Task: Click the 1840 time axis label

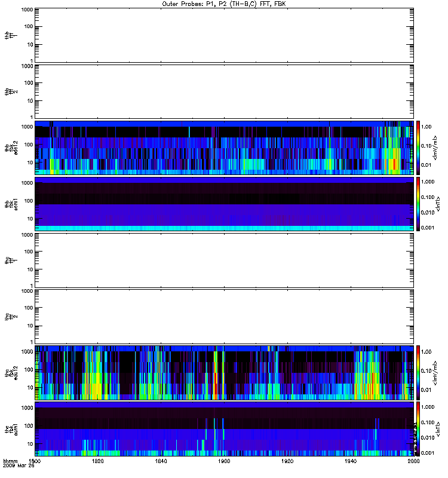Action: (161, 461)
